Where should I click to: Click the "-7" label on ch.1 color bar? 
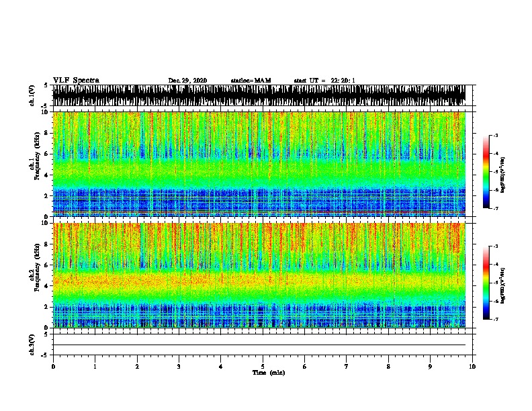pyautogui.click(x=495, y=208)
